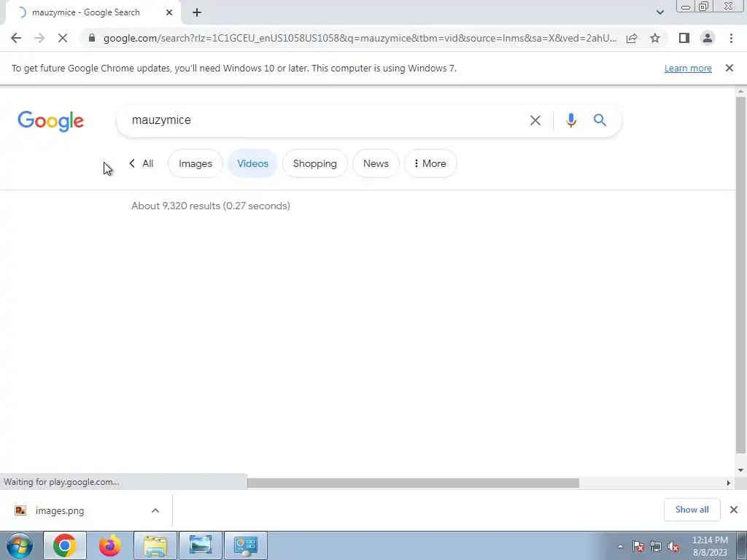Submit search with magnifier icon

[x=600, y=120]
